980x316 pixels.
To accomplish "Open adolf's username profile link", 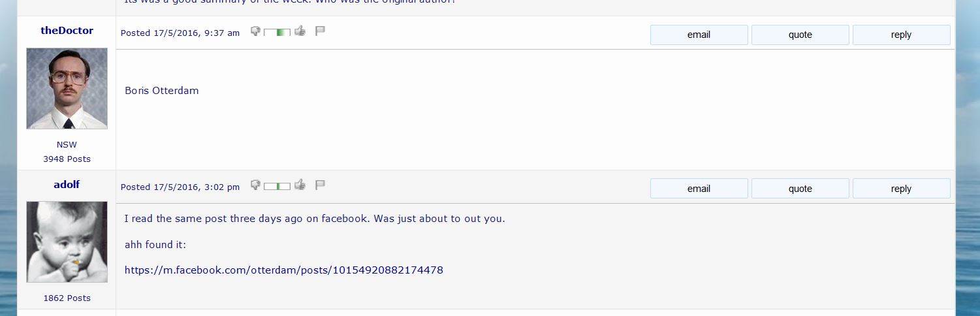I will coord(67,185).
